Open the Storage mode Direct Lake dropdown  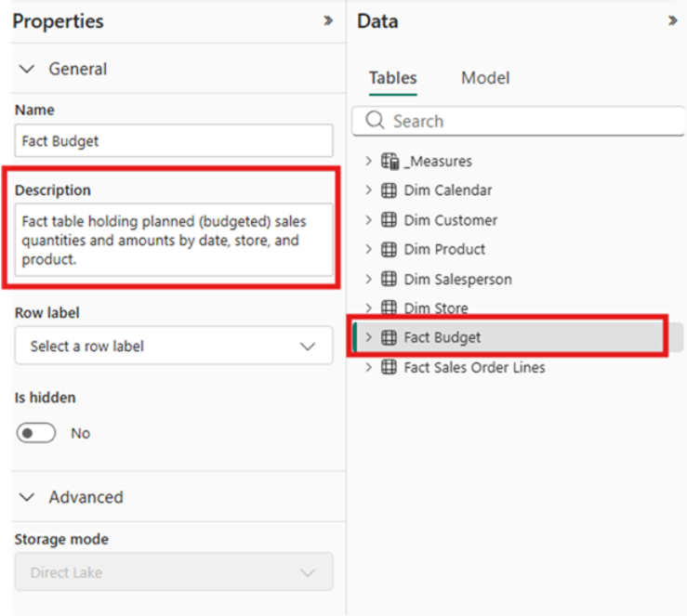[174, 571]
